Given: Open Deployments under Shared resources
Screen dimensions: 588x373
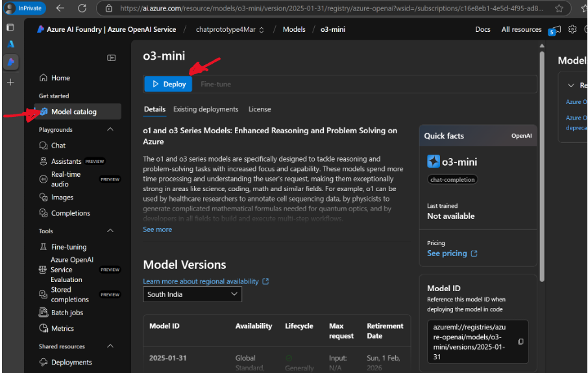Looking at the screenshot, I should click(x=66, y=362).
